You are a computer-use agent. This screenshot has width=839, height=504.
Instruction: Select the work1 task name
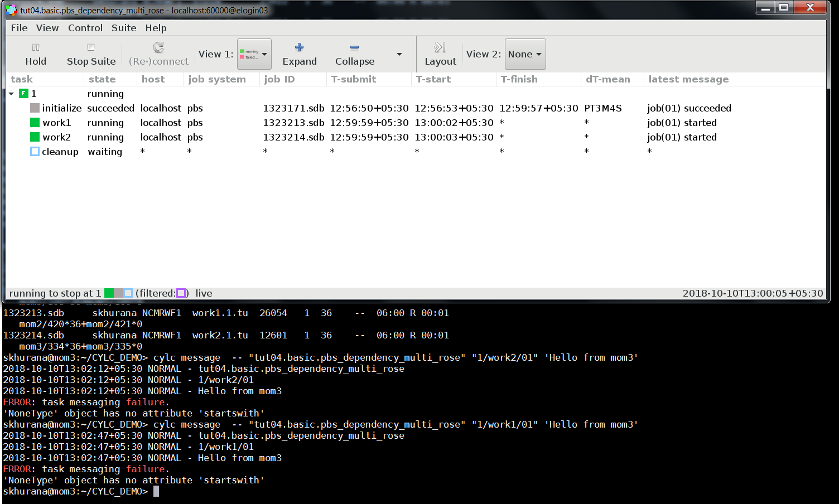57,123
